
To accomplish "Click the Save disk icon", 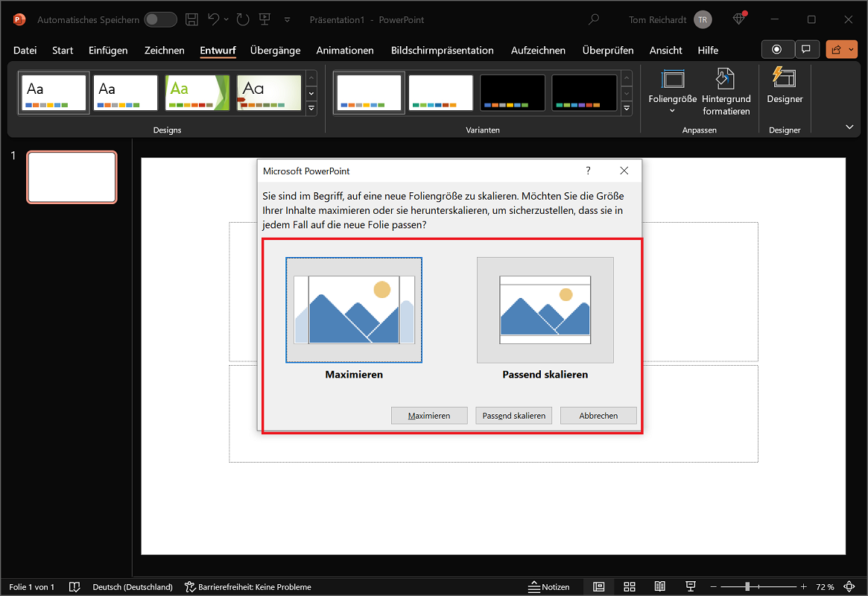I will coord(191,19).
